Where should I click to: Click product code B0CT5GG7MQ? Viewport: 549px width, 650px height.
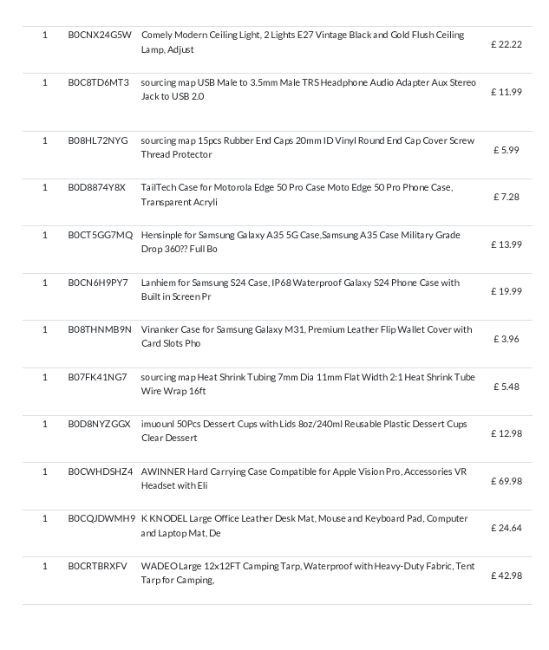coord(100,235)
